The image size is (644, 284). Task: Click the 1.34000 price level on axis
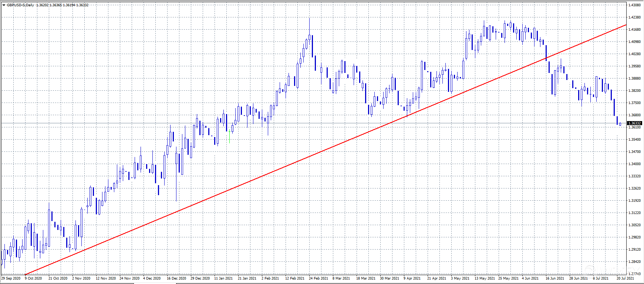tap(635, 164)
